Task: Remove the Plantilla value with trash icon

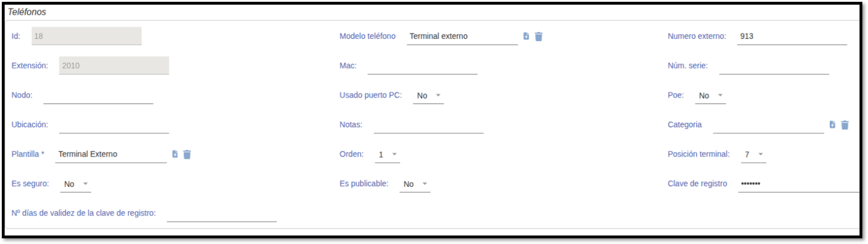Action: [187, 155]
